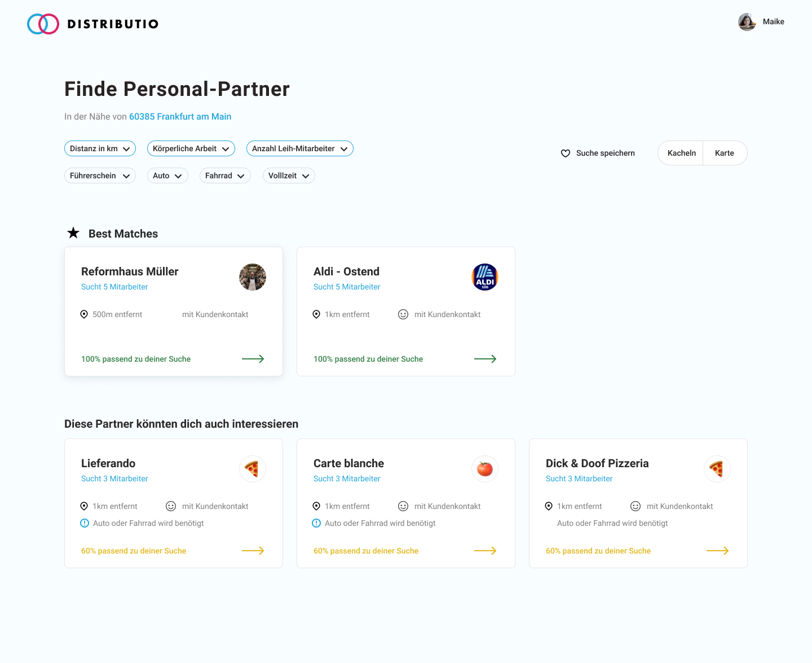812x663 pixels.
Task: Open the Aldi - Ostend title
Action: point(346,271)
